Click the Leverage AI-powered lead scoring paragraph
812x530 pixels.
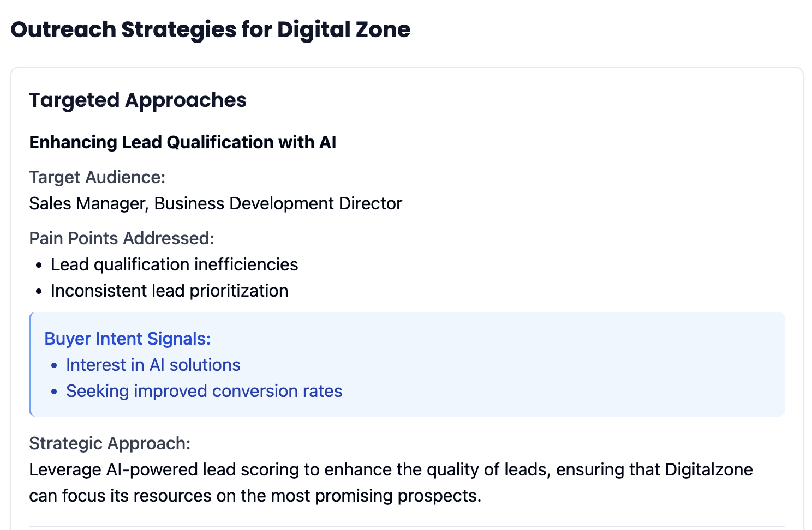(x=391, y=483)
